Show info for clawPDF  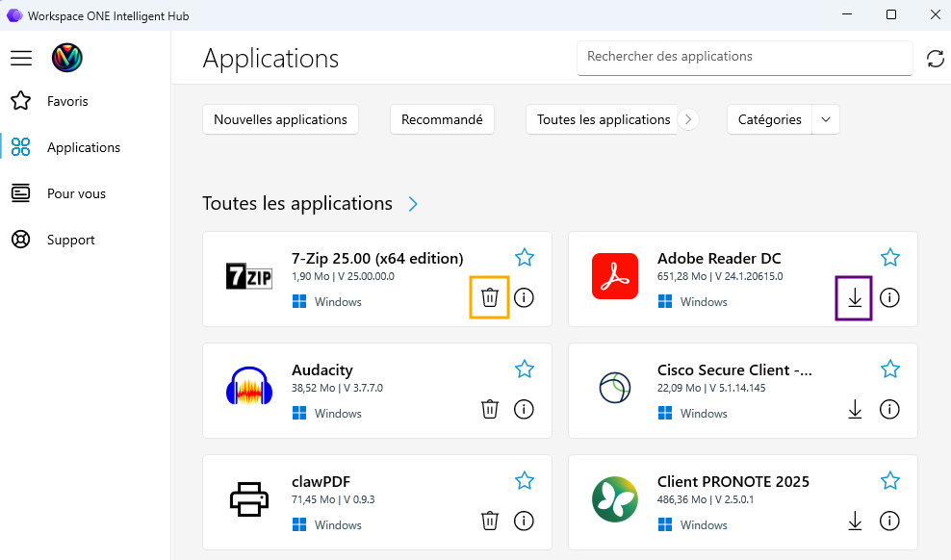coord(524,521)
